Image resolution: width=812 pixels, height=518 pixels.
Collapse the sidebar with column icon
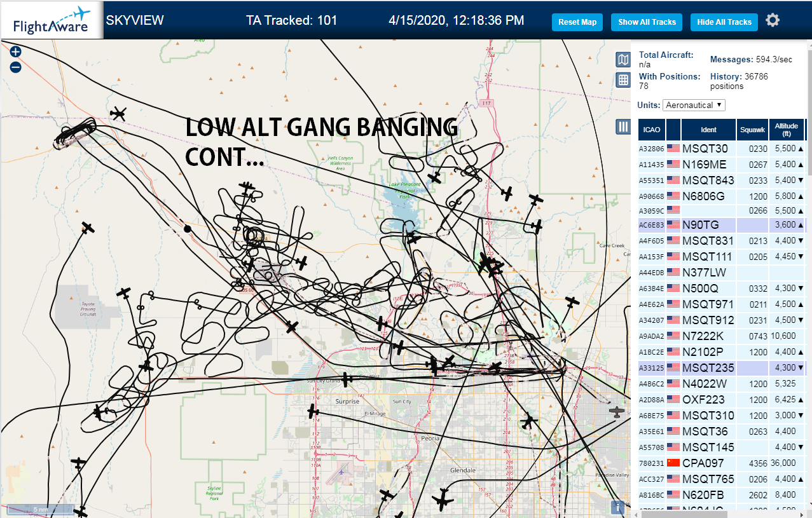point(624,127)
